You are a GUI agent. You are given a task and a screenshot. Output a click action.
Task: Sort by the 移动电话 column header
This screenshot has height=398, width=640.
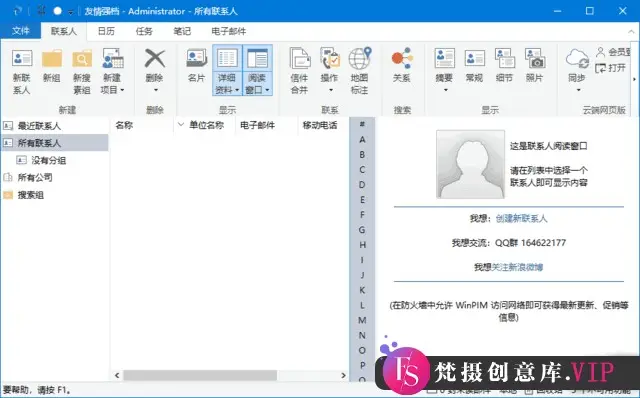point(323,125)
